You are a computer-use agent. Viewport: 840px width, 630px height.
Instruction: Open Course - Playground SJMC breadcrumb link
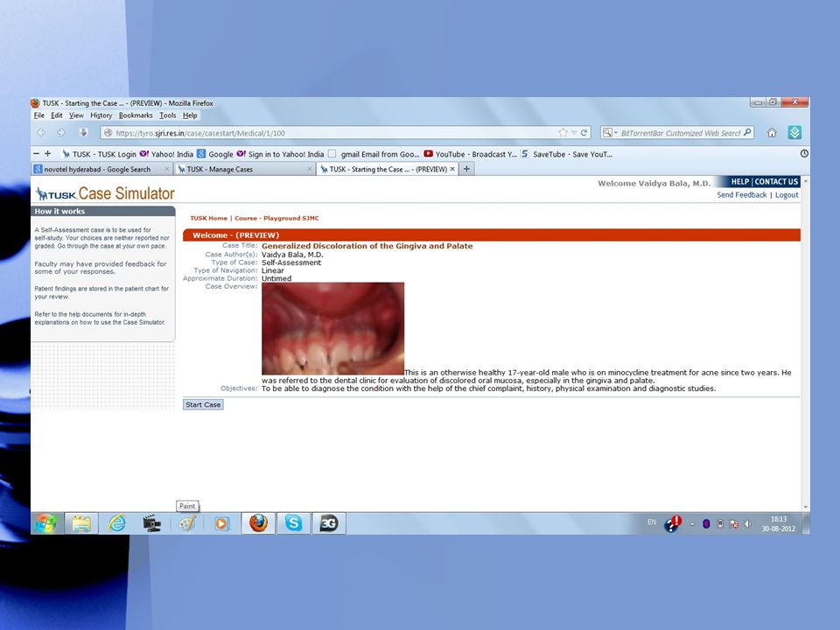[x=276, y=218]
